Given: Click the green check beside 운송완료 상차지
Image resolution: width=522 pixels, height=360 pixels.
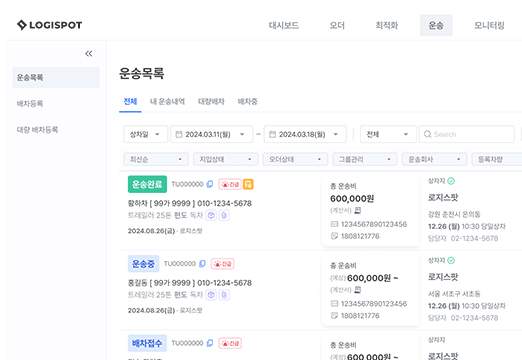Looking at the screenshot, I should 451,181.
